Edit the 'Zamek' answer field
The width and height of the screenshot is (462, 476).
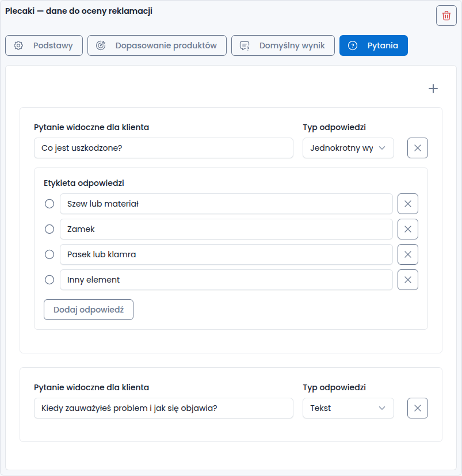pos(226,229)
